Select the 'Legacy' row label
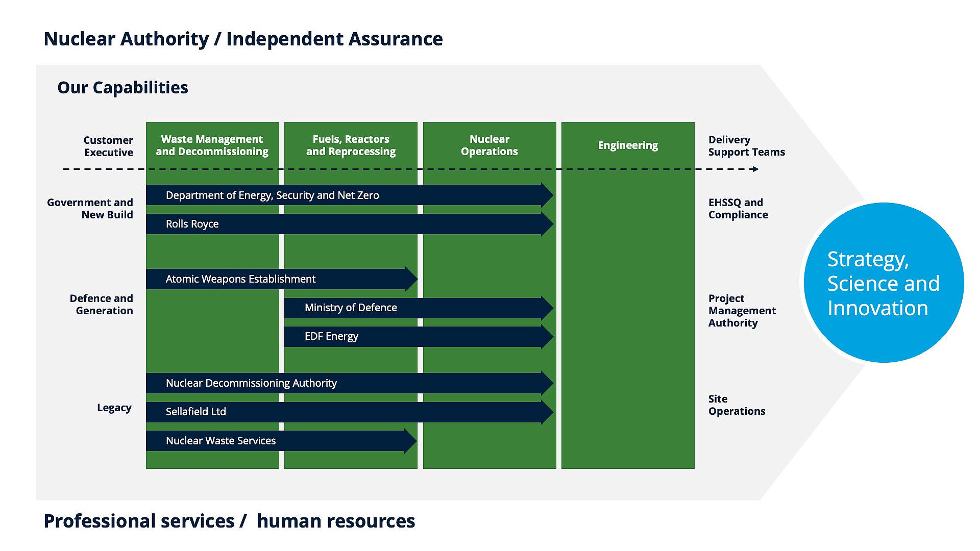 pyautogui.click(x=114, y=408)
